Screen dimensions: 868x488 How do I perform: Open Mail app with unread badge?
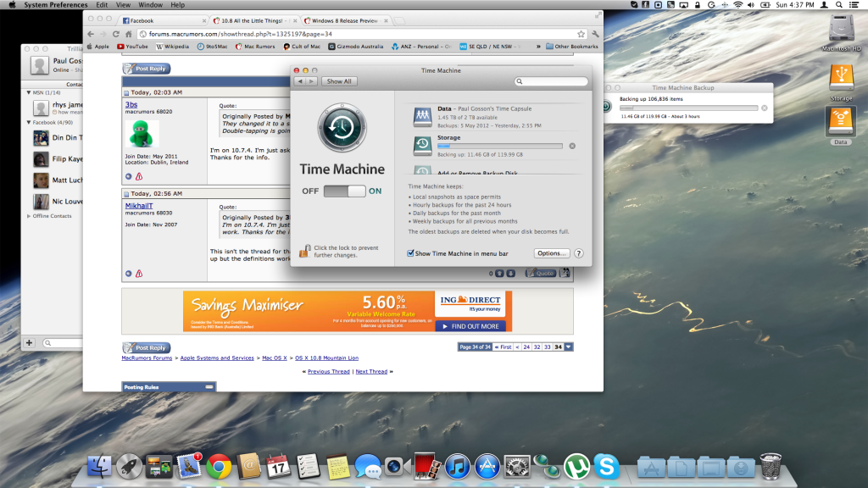189,467
